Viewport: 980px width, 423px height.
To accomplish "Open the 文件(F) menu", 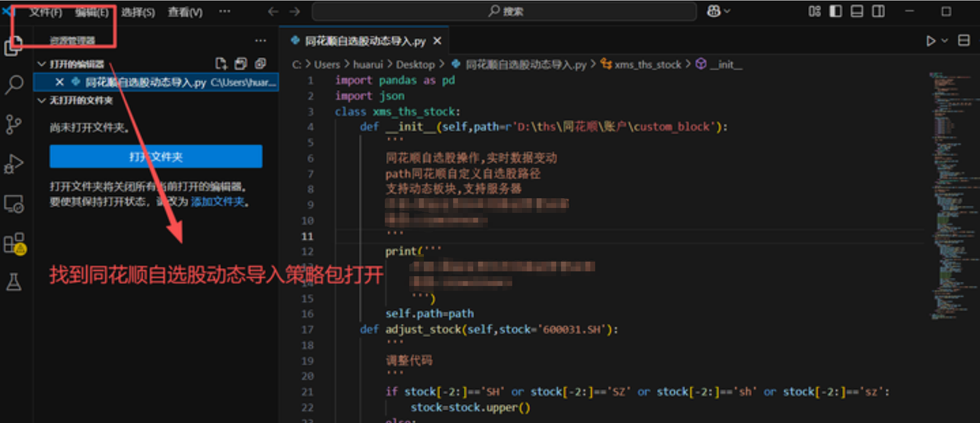I will click(x=46, y=12).
